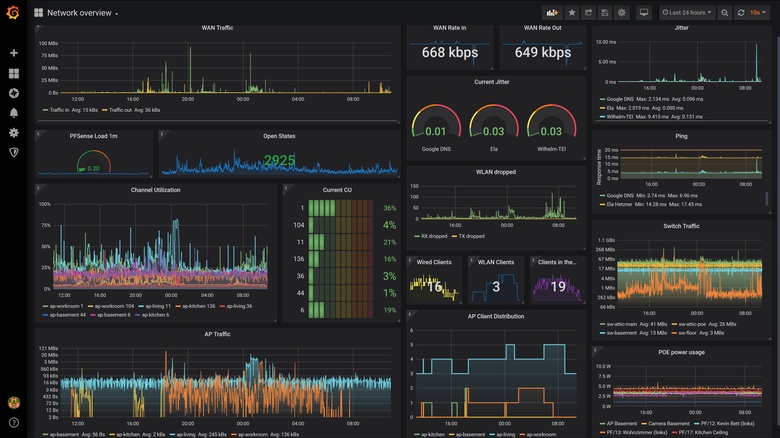Image resolution: width=780 pixels, height=438 pixels.
Task: Click the Cycle view mode monitor button
Action: 644,12
